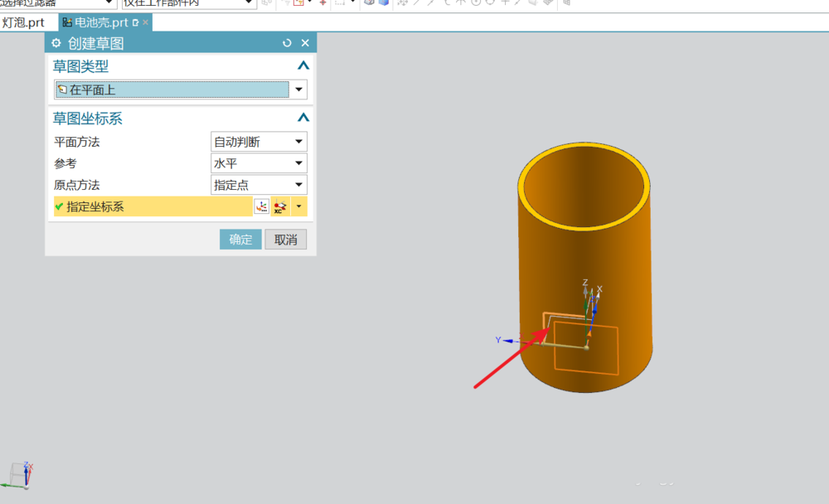Screen dimensions: 829x504
Task: Open the 平面方法 自动判断 dropdown
Action: pyautogui.click(x=299, y=142)
